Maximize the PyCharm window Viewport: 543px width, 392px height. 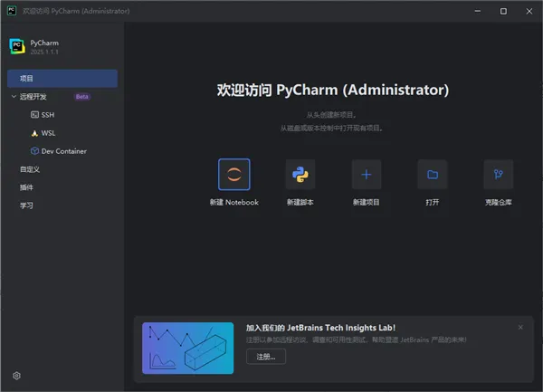503,11
